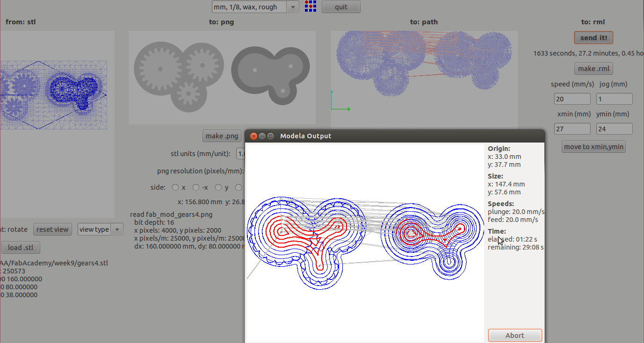Viewport: 644px width, 343px height.
Task: Select the x side radio button
Action: coord(175,187)
